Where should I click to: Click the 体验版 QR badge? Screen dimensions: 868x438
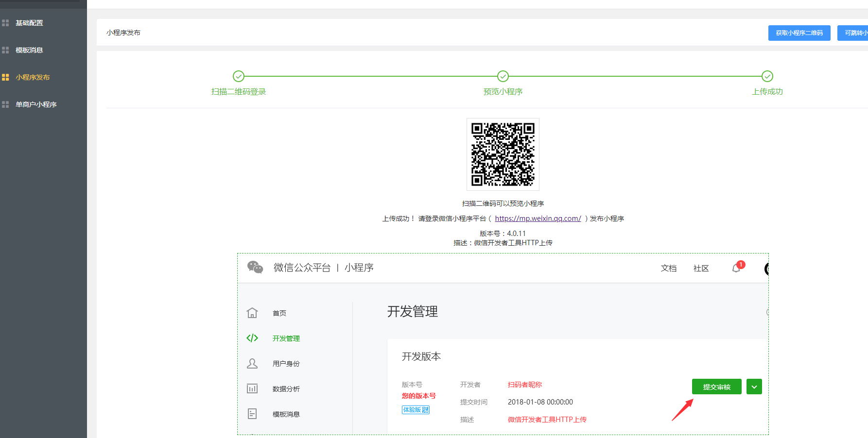416,410
